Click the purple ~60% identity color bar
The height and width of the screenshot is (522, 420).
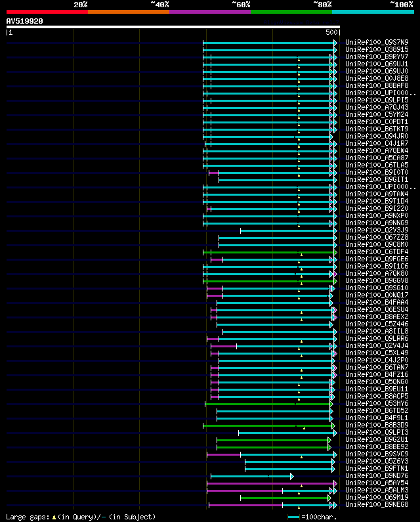tap(210, 12)
